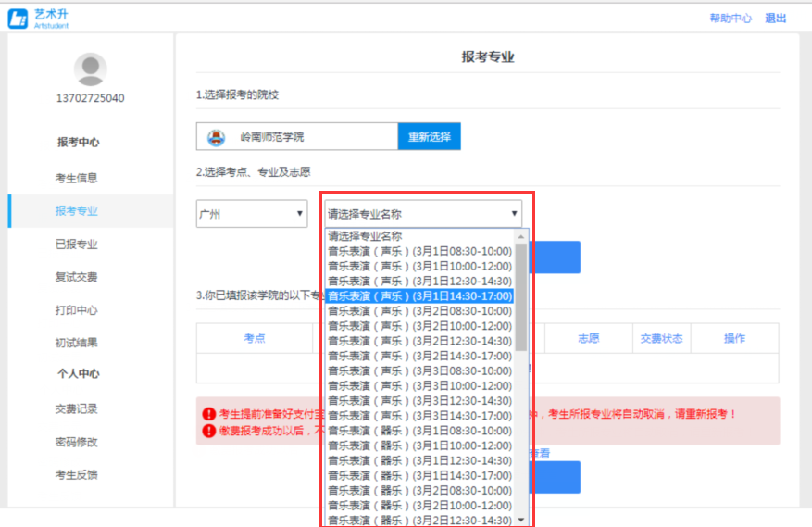
Task: Open 考生信息 in the sidebar
Action: point(77,178)
